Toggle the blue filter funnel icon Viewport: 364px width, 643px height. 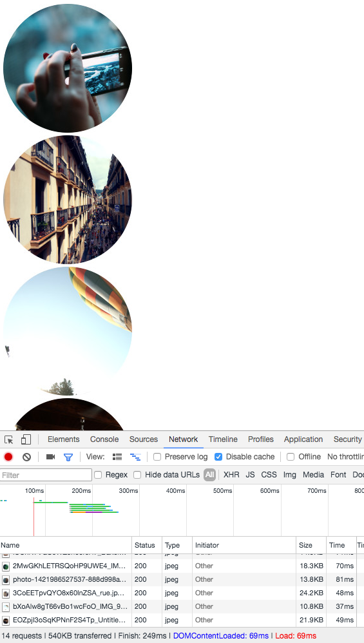(68, 457)
